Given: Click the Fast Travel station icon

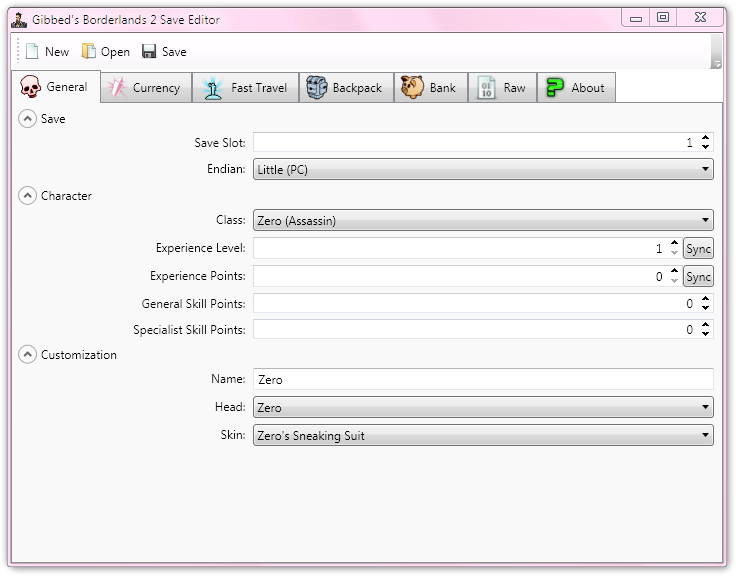Looking at the screenshot, I should click(213, 88).
